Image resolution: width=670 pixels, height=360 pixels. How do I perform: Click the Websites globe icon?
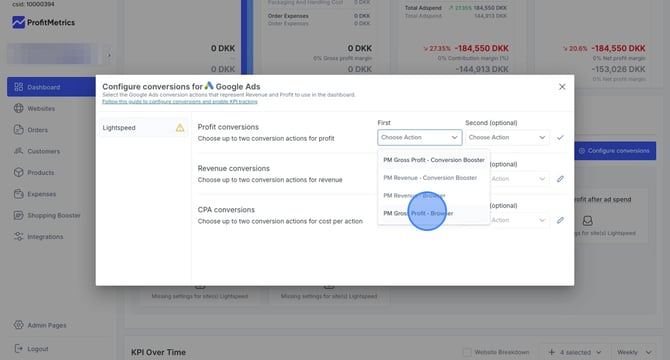[x=18, y=108]
